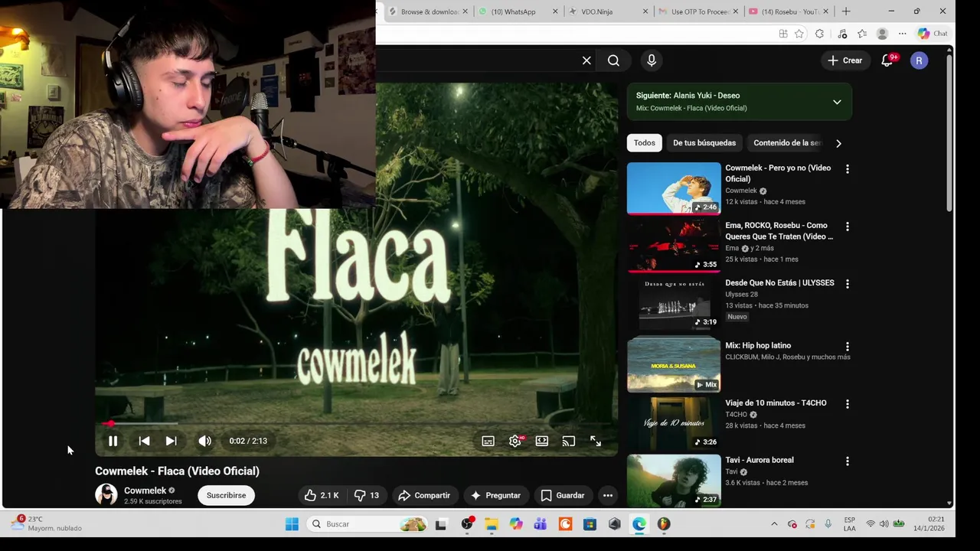The width and height of the screenshot is (980, 551).
Task: Open the Cowmelek channel name link
Action: (x=145, y=491)
